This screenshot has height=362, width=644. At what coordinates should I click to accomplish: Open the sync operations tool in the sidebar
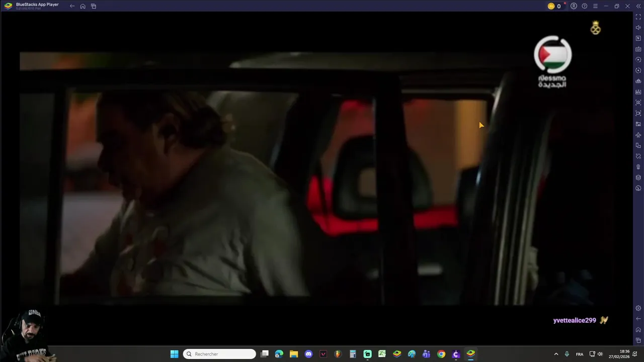point(638,70)
